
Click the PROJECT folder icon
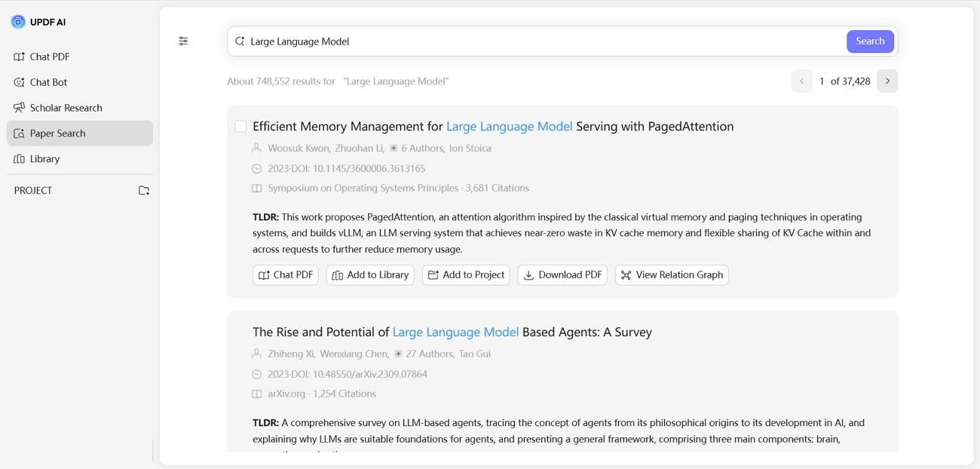click(143, 191)
